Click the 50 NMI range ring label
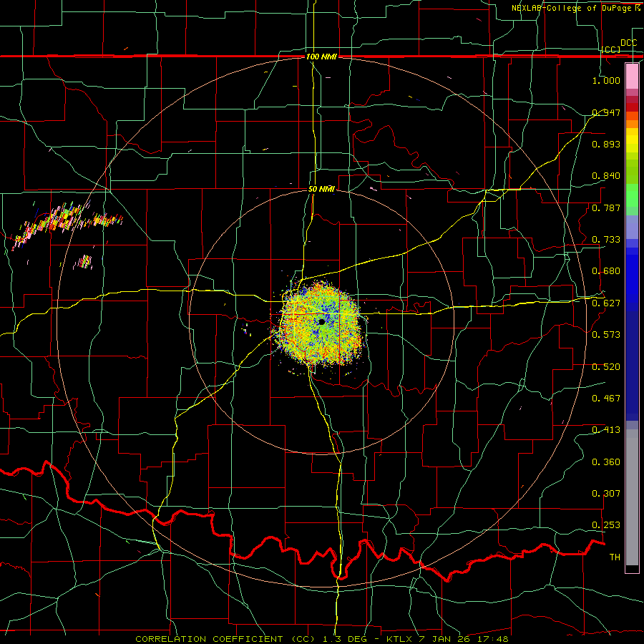This screenshot has height=644, width=644. click(x=321, y=190)
